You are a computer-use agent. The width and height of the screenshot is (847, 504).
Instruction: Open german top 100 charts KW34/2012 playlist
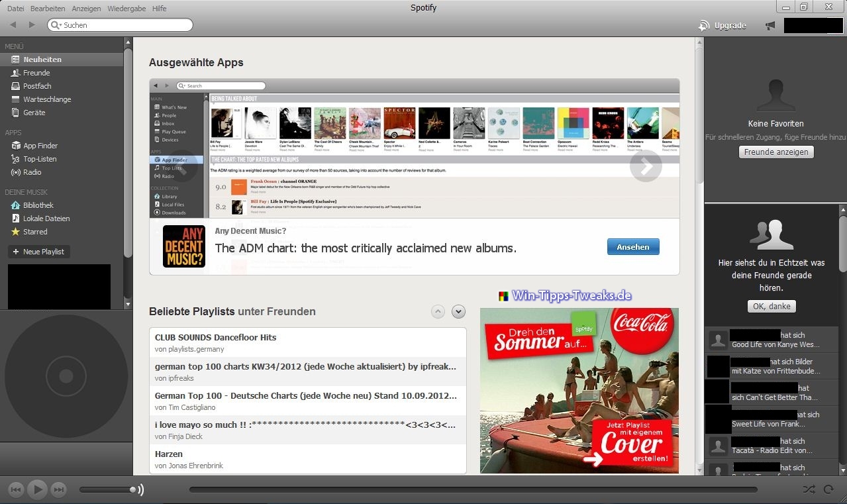point(308,372)
